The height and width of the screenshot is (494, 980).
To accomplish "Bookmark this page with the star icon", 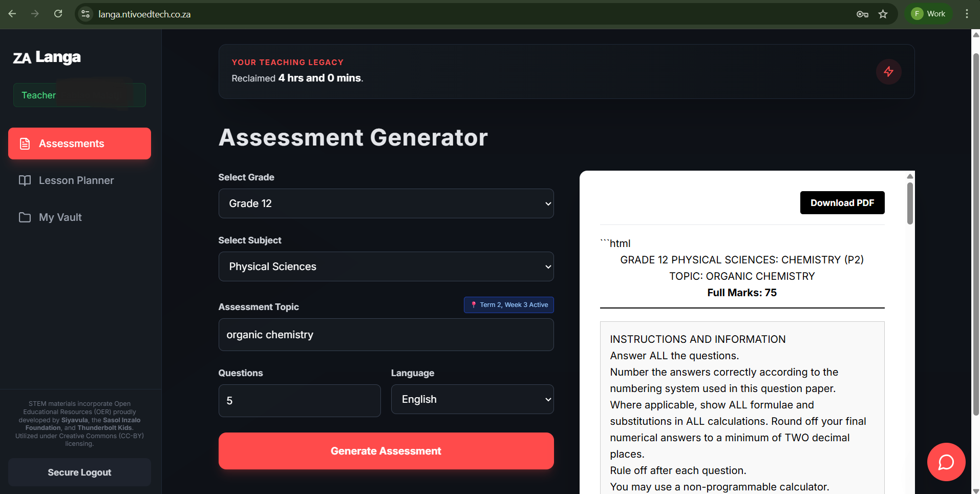I will click(883, 14).
